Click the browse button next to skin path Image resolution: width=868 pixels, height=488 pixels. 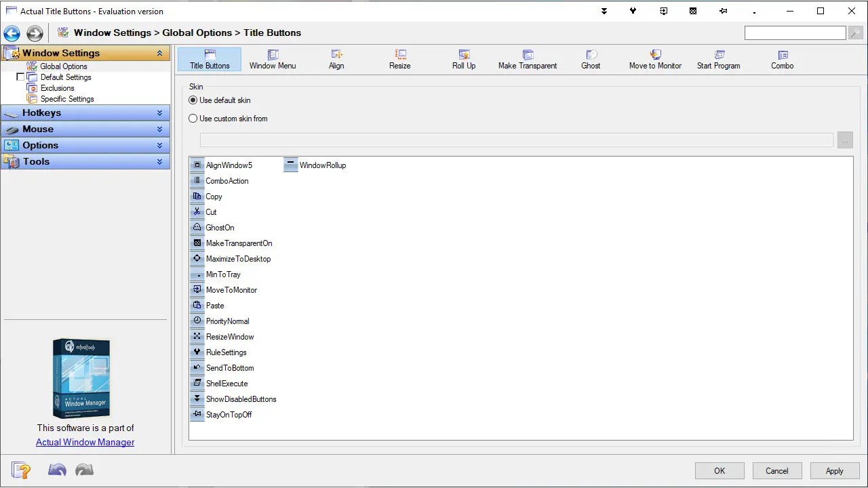pyautogui.click(x=845, y=140)
